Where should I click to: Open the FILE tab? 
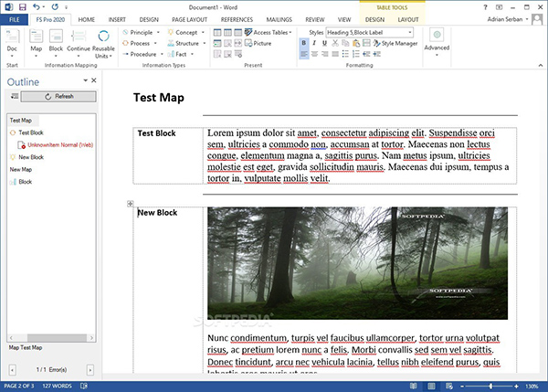pyautogui.click(x=14, y=18)
